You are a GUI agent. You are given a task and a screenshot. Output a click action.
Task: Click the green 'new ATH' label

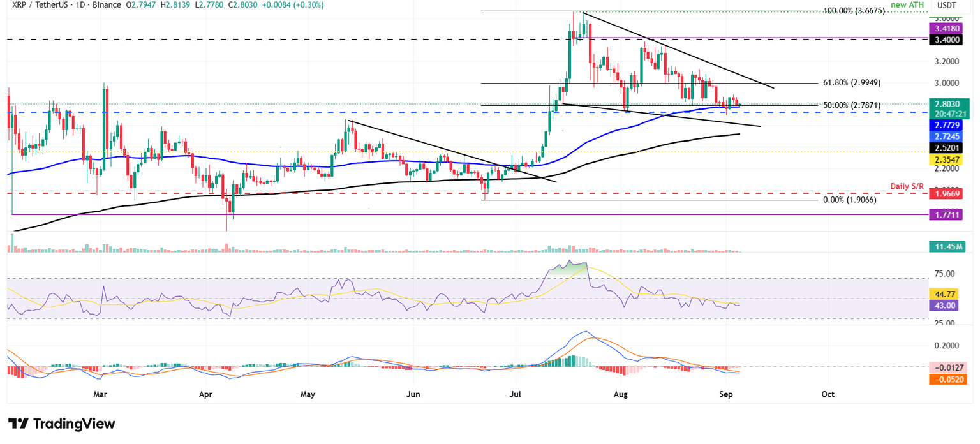tap(907, 5)
